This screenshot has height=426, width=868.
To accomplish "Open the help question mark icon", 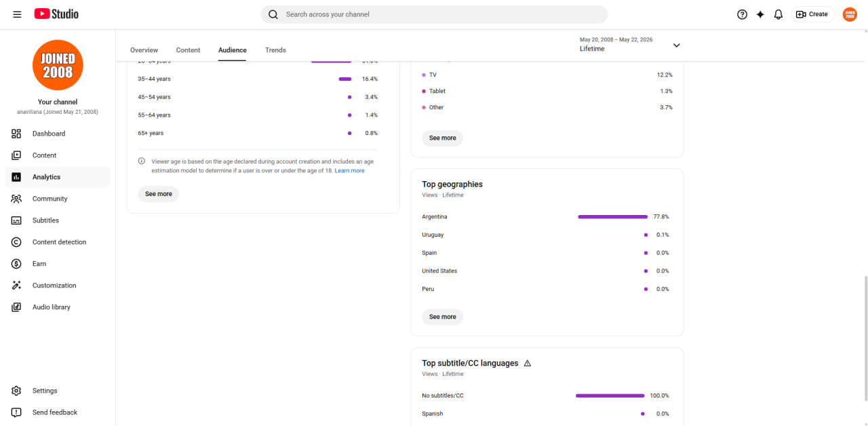I will 742,14.
